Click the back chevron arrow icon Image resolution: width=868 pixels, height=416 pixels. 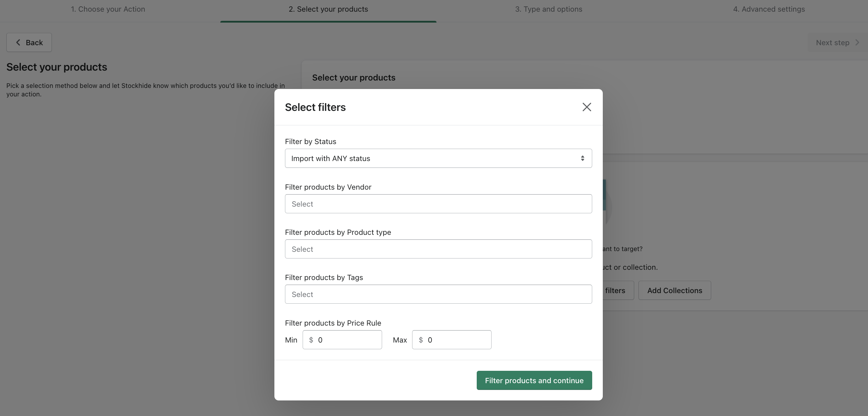pyautogui.click(x=18, y=42)
